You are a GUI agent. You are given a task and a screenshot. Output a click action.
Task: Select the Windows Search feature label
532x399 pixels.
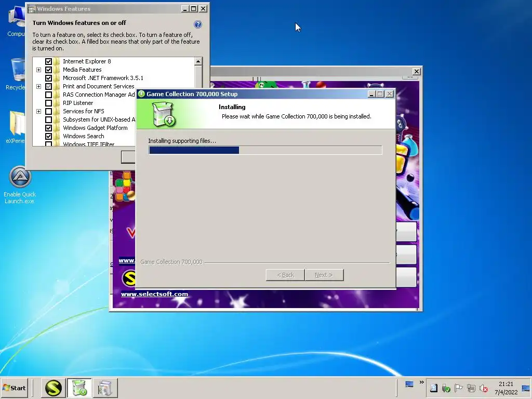pos(84,136)
